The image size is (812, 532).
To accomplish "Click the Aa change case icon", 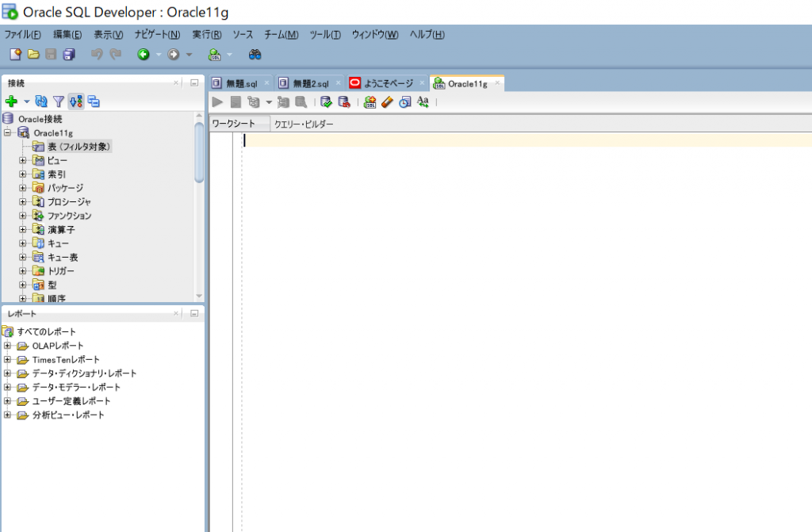I will 423,102.
